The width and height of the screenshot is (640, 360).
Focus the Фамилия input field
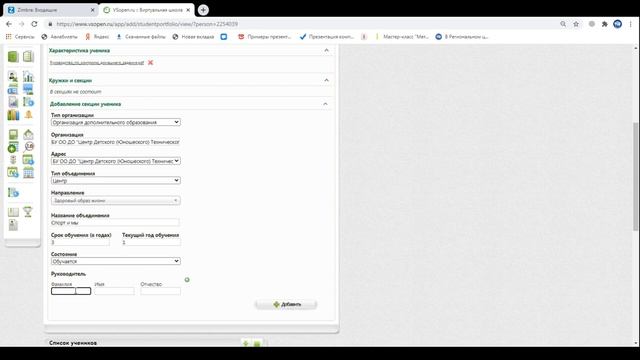[x=71, y=291]
